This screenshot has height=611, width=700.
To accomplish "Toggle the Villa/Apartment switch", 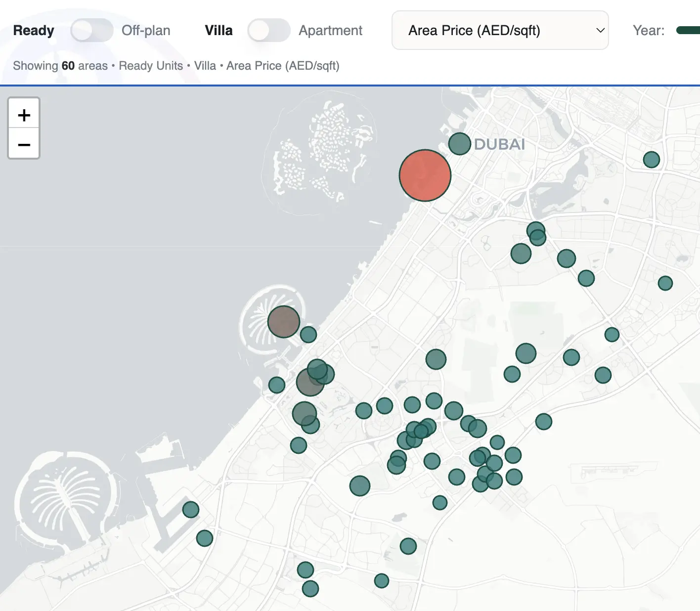I will pyautogui.click(x=268, y=31).
